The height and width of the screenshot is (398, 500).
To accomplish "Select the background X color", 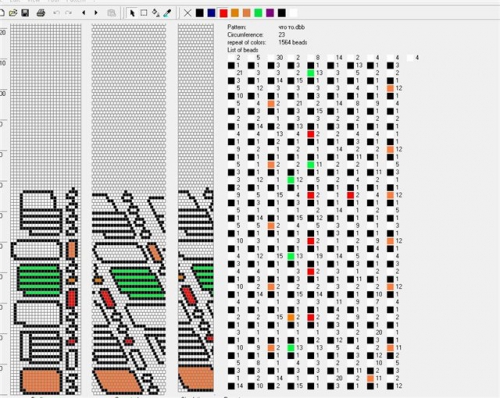I will (x=188, y=13).
